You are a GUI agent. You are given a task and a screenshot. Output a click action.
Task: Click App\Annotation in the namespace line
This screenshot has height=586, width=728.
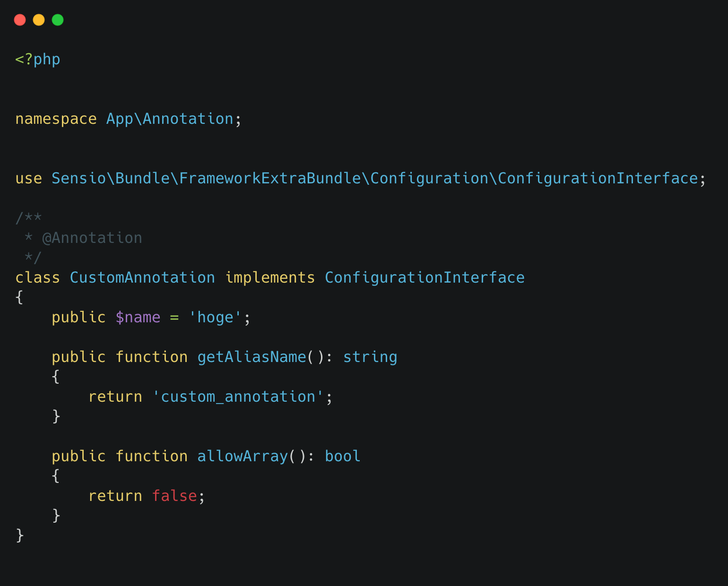pos(170,119)
